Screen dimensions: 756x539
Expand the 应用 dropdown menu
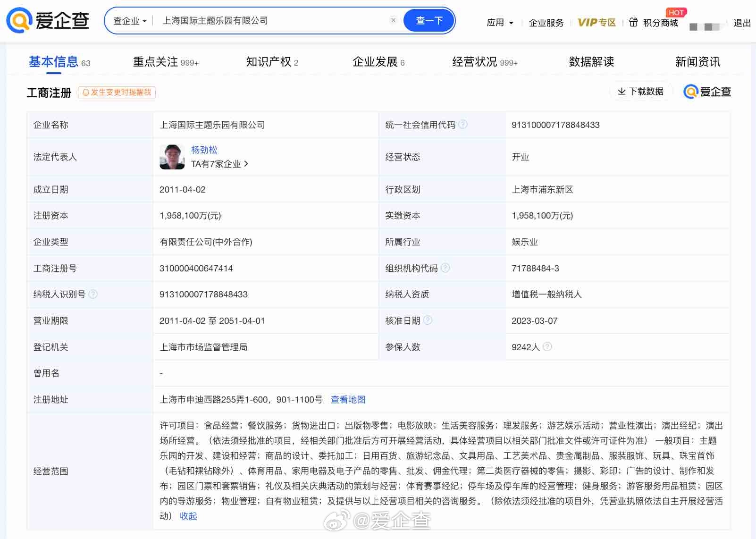[x=500, y=23]
